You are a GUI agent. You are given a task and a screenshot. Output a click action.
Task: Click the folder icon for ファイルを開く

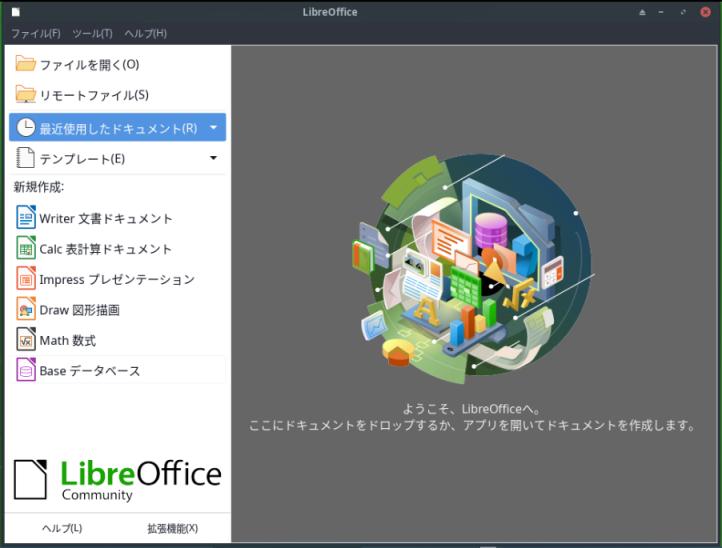[x=25, y=64]
